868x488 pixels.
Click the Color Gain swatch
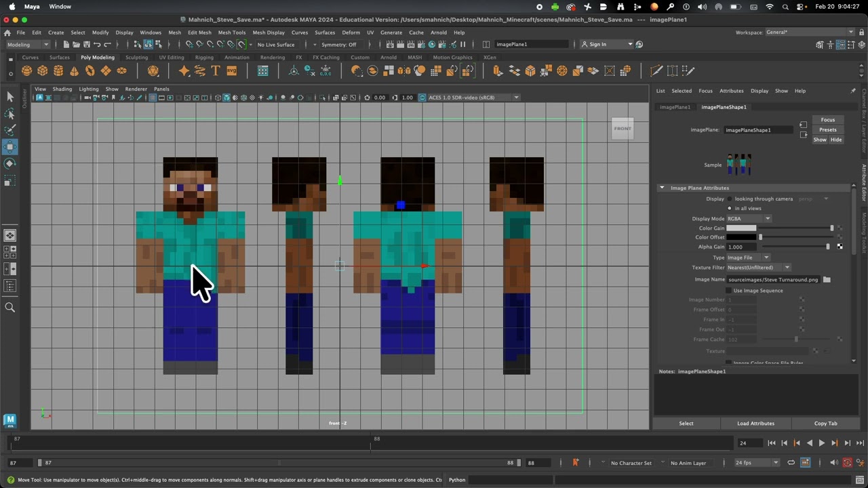741,228
